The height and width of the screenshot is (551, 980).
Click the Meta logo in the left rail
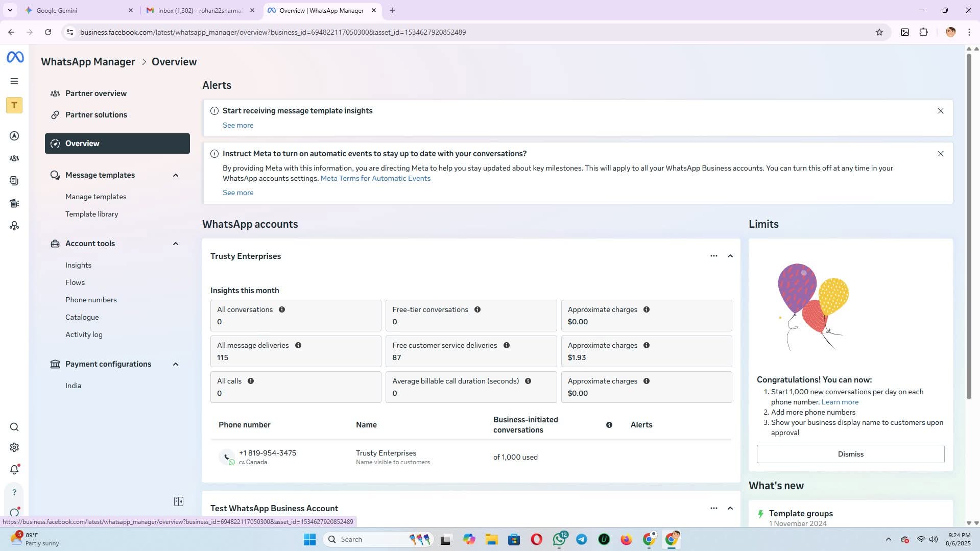[15, 57]
